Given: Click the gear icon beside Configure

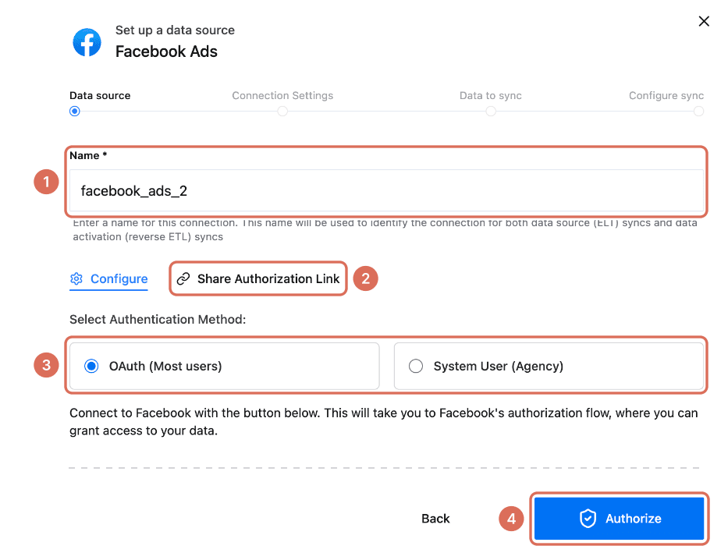Looking at the screenshot, I should [76, 278].
